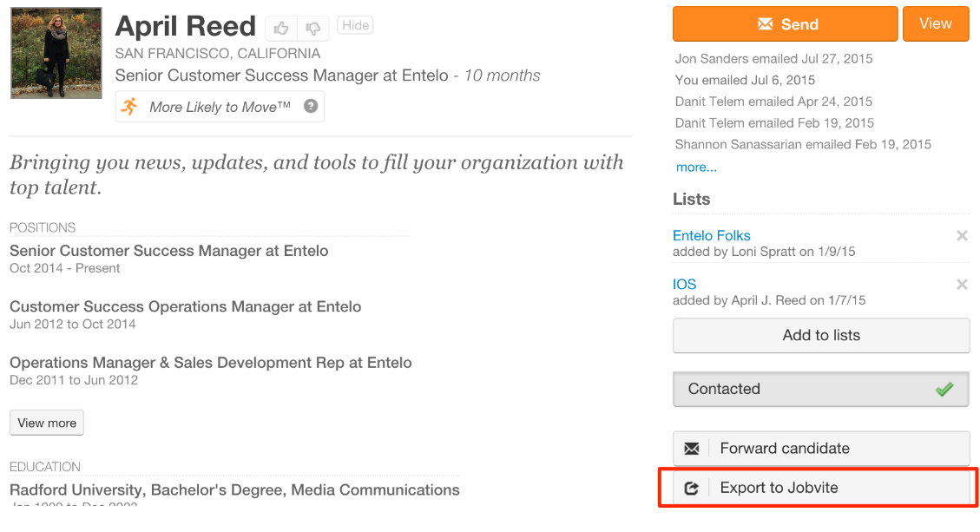Click Operations Manager & Sales Development Rep entry
The height and width of the screenshot is (532, 980).
(x=211, y=363)
